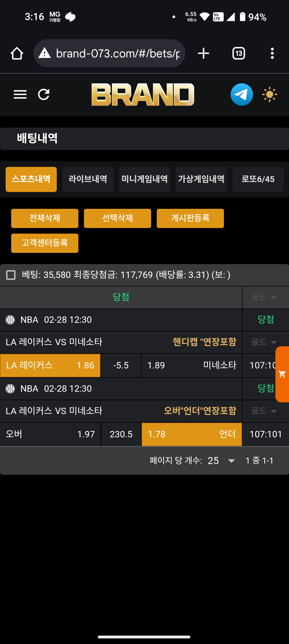Open the Telegram contact icon
This screenshot has width=289, height=644.
[242, 95]
